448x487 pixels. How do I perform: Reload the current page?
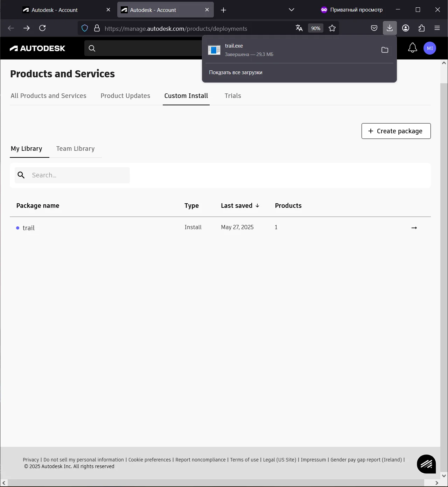point(42,28)
